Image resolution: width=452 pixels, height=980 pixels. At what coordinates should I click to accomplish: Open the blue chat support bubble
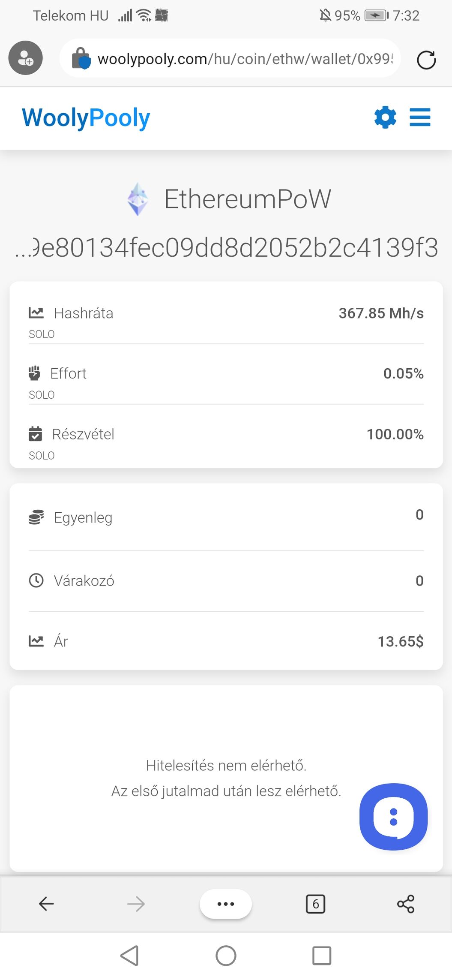(x=393, y=816)
